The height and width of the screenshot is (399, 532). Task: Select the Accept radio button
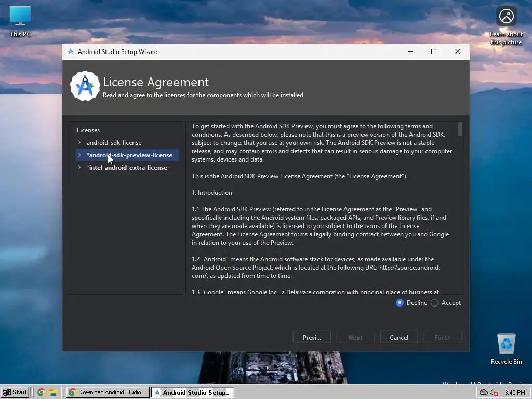[435, 303]
